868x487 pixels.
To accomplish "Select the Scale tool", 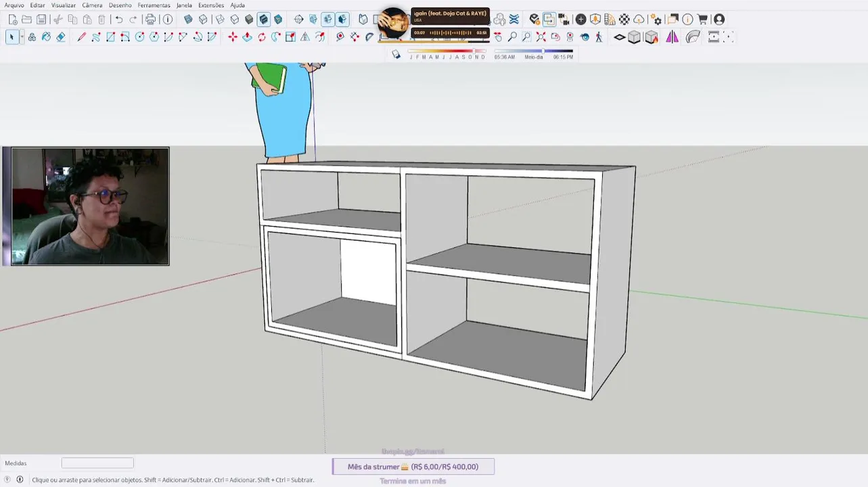I will (290, 37).
